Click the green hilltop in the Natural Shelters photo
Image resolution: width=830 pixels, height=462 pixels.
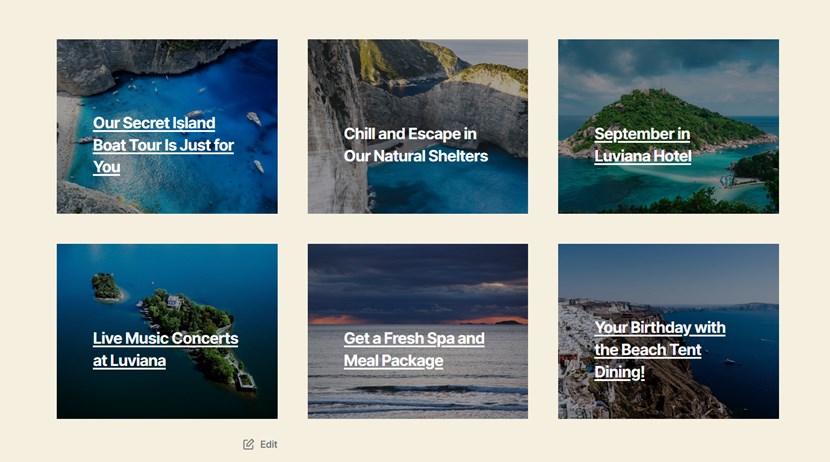(x=492, y=74)
